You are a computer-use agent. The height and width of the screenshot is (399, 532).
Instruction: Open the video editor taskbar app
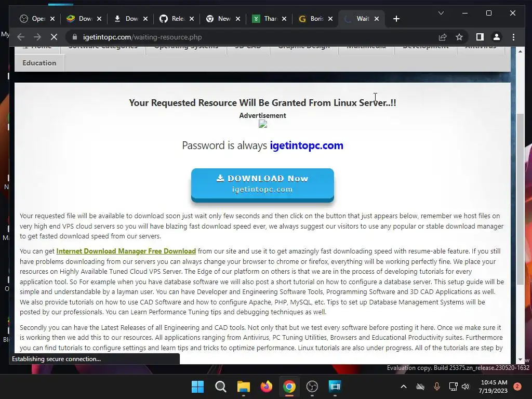tap(335, 387)
